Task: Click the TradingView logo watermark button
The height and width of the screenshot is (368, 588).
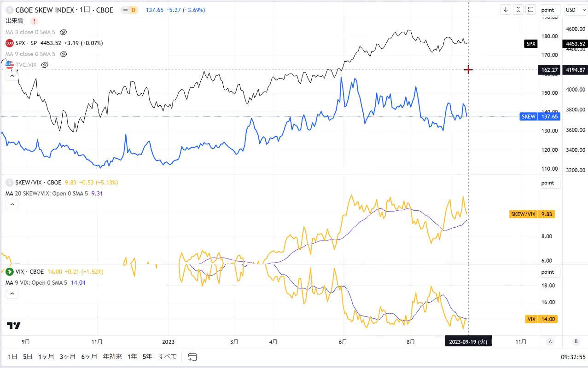Action: click(14, 325)
